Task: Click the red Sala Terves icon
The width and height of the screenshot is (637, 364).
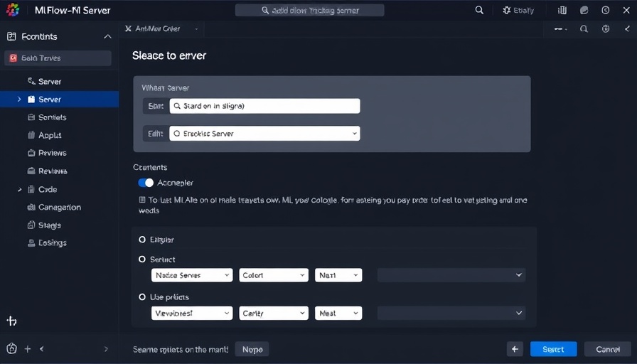Action: (13, 58)
